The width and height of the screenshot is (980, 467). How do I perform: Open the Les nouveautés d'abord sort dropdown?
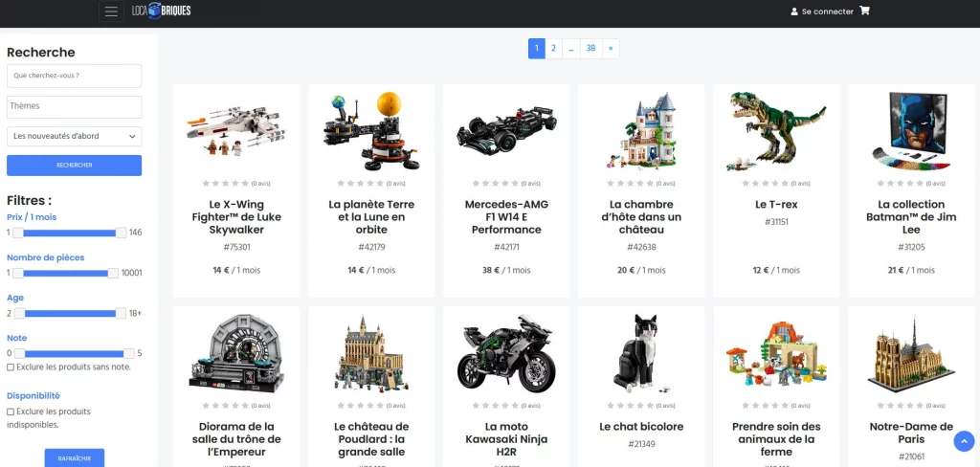pos(75,136)
